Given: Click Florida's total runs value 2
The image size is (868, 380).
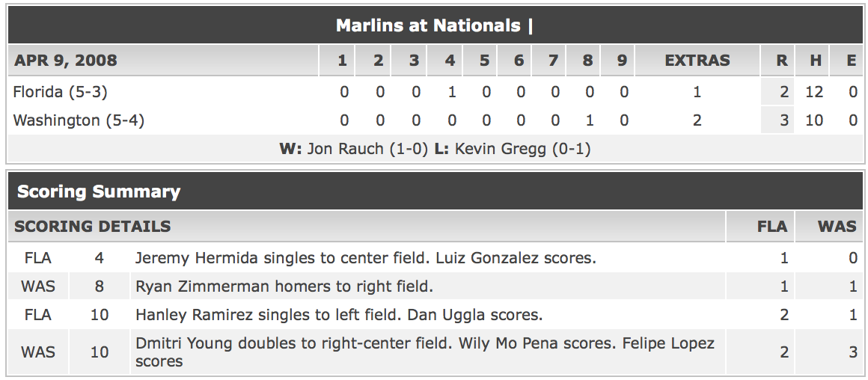Looking at the screenshot, I should (783, 91).
